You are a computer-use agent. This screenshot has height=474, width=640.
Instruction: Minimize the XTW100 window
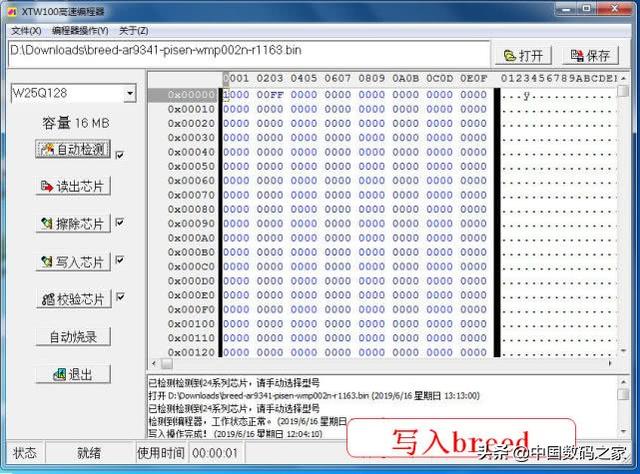pos(567,9)
